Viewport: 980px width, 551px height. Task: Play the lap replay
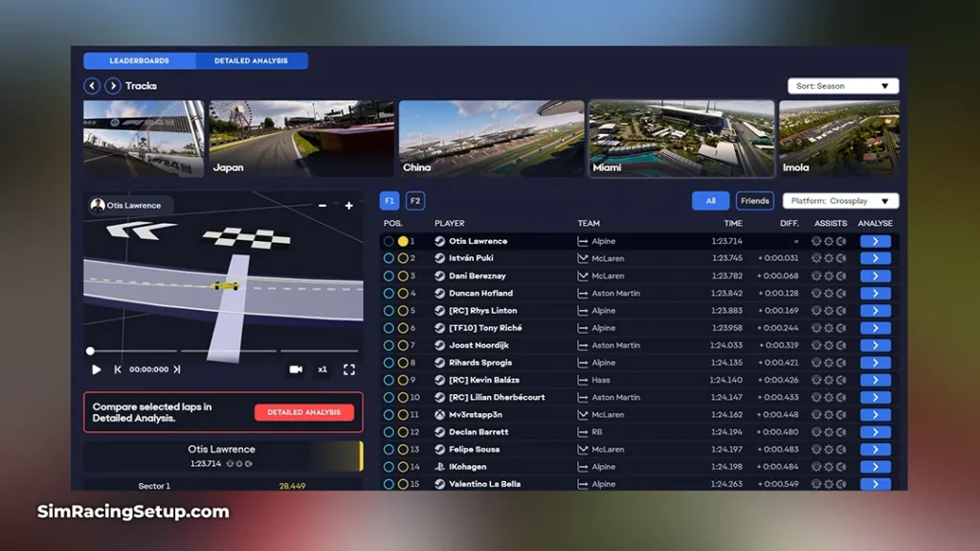point(95,369)
